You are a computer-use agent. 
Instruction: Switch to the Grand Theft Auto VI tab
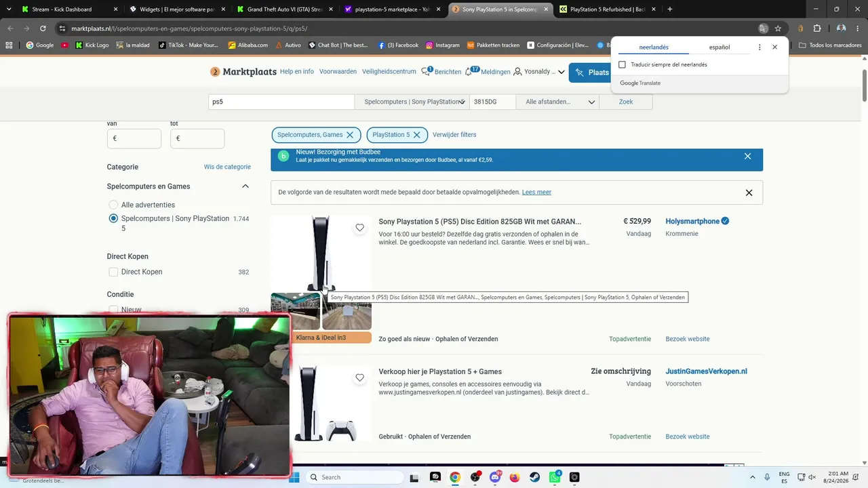284,9
